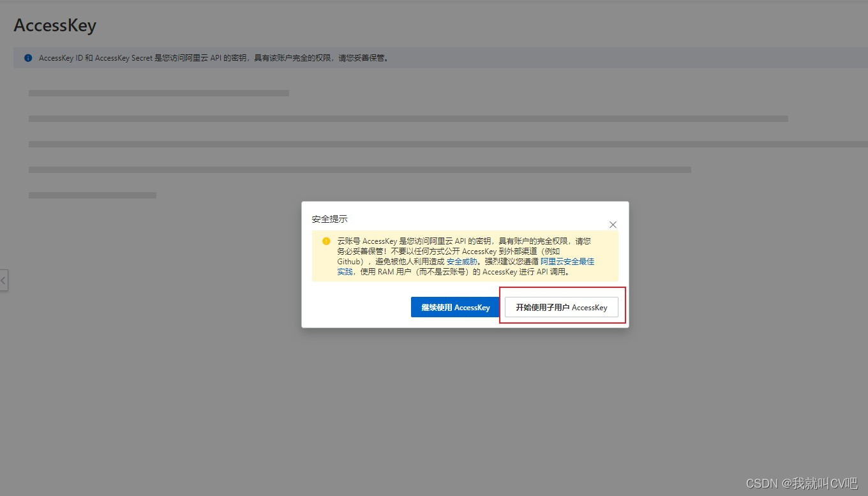Viewport: 868px width, 496px height.
Task: Open the 阿里云安全最佳实践 link
Action: [x=567, y=261]
